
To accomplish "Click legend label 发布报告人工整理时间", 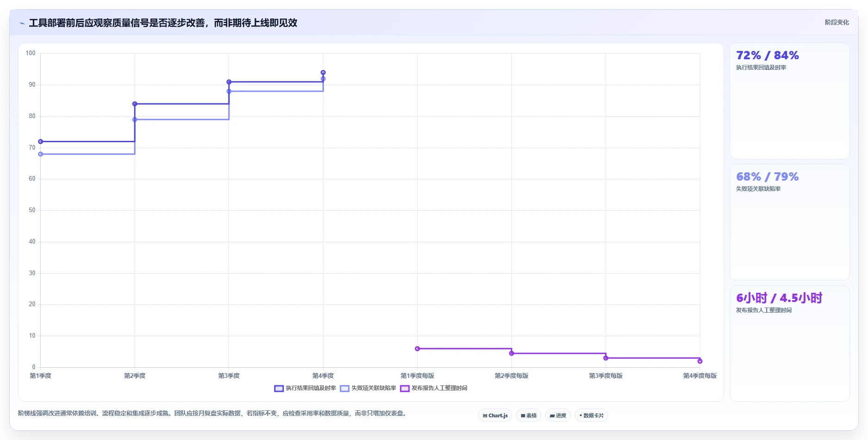I will [x=440, y=388].
